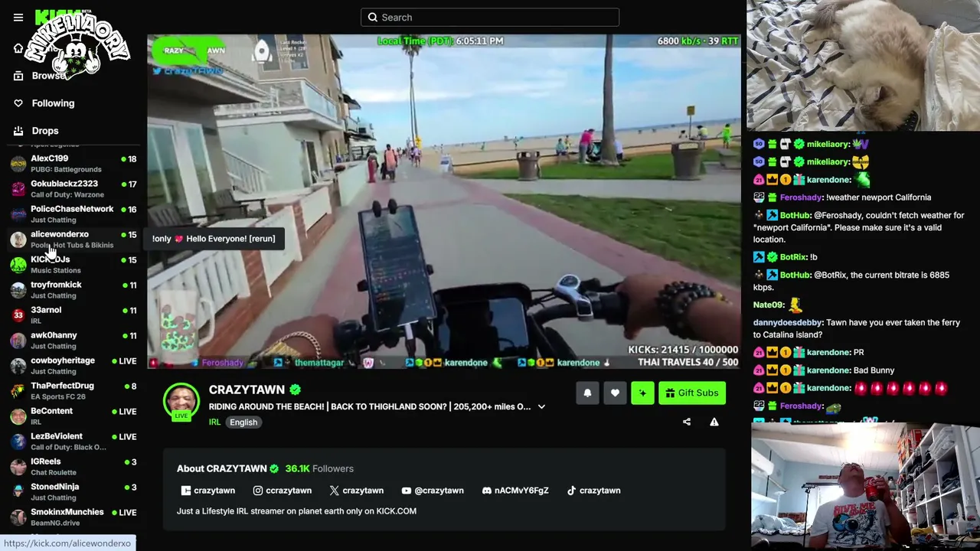Open StonedNinja's channel
Screen dimensions: 980x551
pos(73,492)
